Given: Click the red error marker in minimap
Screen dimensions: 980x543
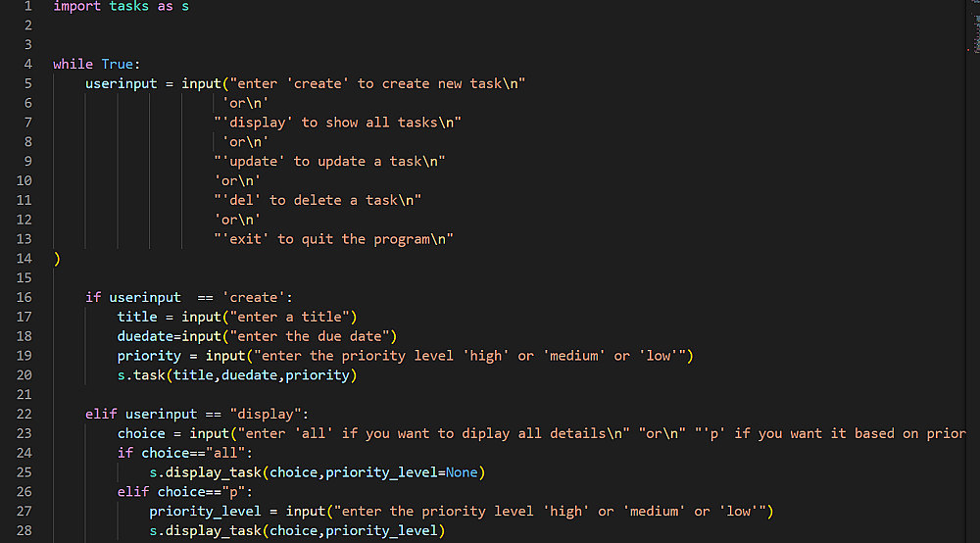Looking at the screenshot, I should [x=967, y=48].
